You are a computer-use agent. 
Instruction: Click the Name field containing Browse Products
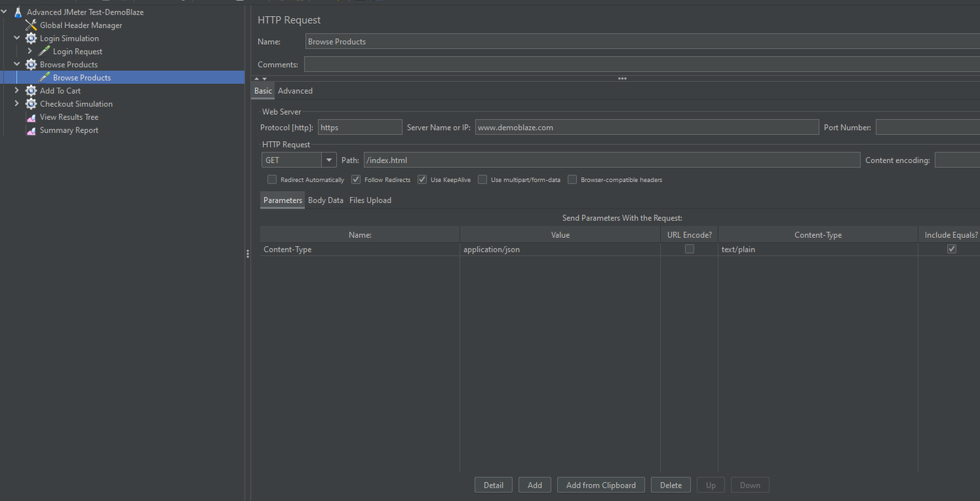pyautogui.click(x=643, y=42)
